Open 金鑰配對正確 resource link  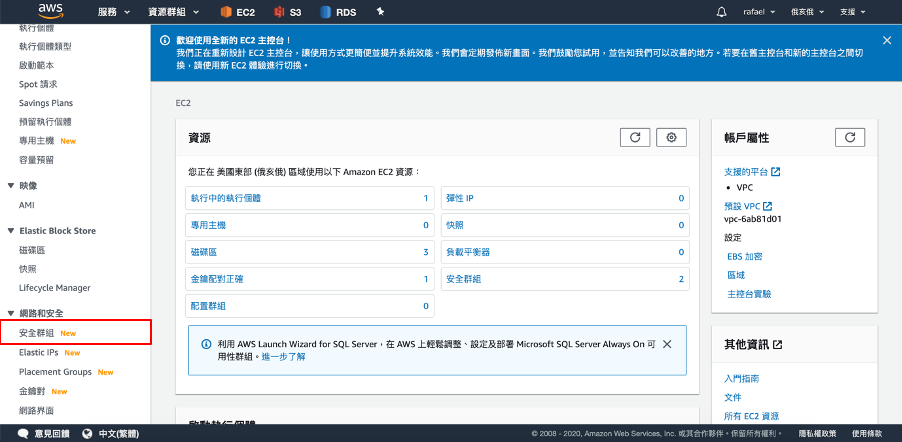pos(217,279)
